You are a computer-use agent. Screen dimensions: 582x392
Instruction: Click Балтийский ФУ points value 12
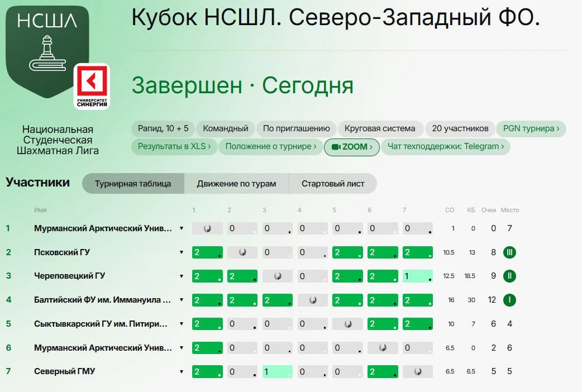pos(492,300)
